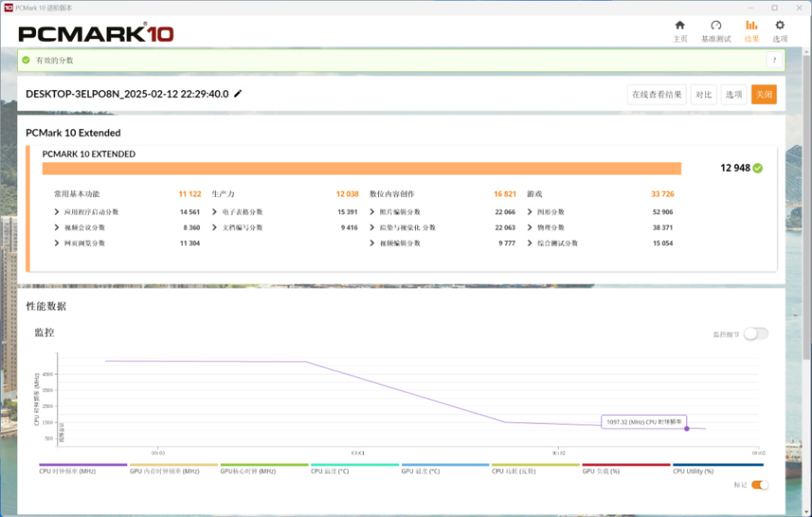Toggle CPU 功耗 (瓦特) legend
812x517 pixels.
click(x=535, y=469)
